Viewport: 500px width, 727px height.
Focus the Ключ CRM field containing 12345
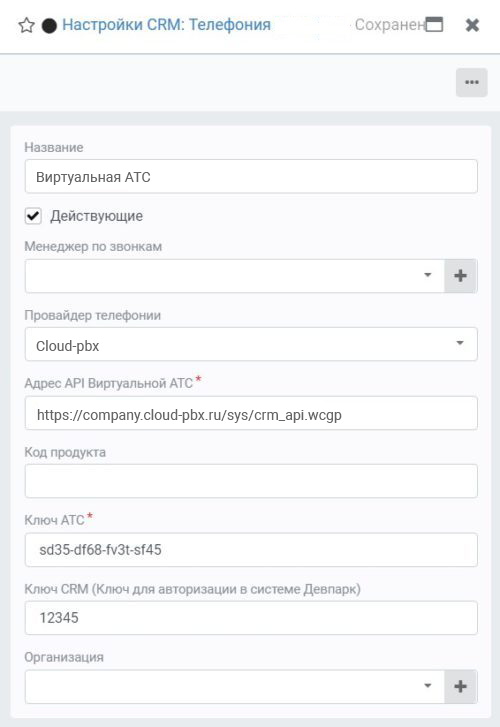(251, 618)
